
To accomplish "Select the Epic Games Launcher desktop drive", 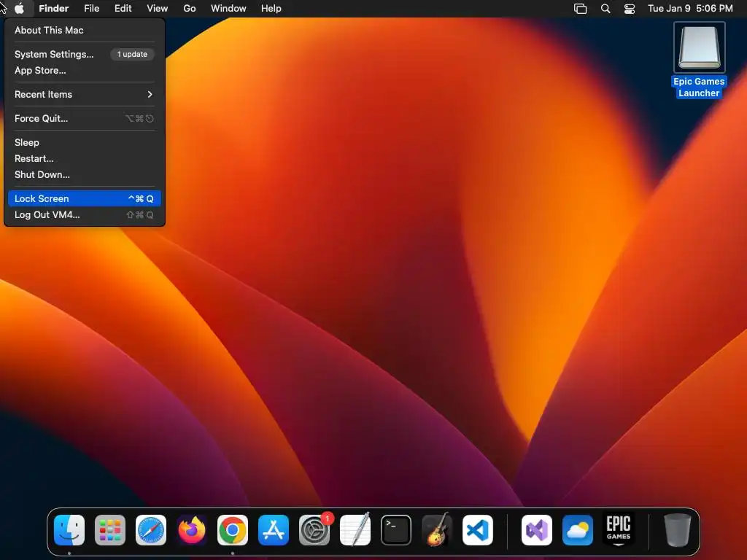I will [699, 60].
